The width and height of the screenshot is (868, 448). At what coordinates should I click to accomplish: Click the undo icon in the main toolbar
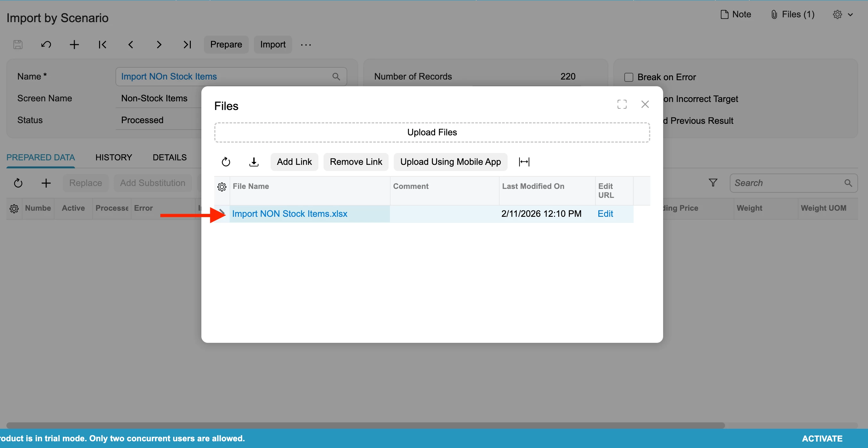coord(46,45)
